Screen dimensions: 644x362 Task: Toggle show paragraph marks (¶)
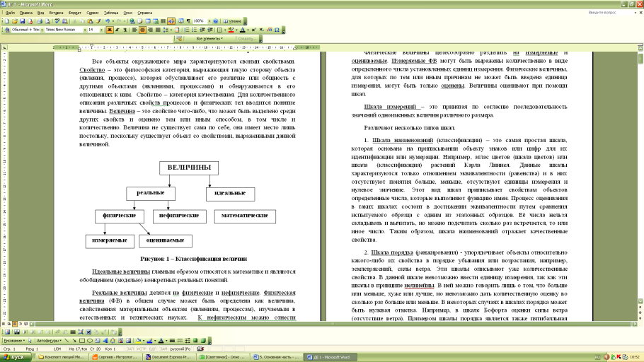(x=187, y=21)
